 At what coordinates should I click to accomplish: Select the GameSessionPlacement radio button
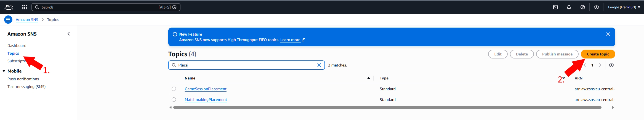(x=174, y=89)
